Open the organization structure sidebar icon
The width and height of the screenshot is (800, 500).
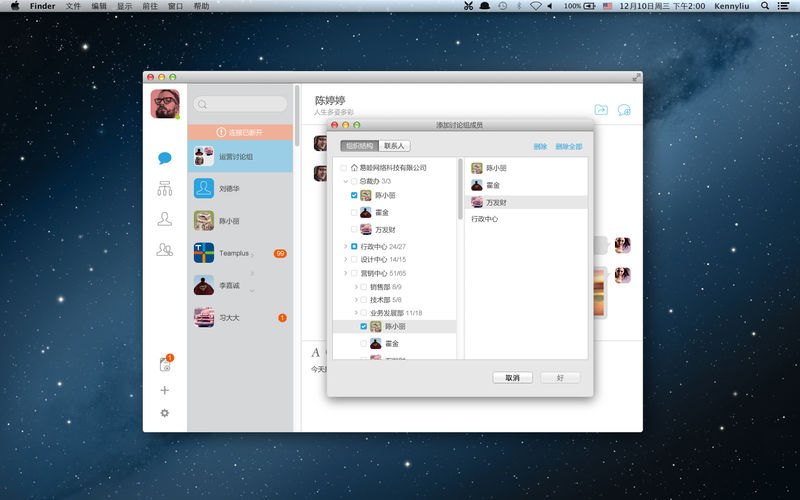pyautogui.click(x=165, y=188)
